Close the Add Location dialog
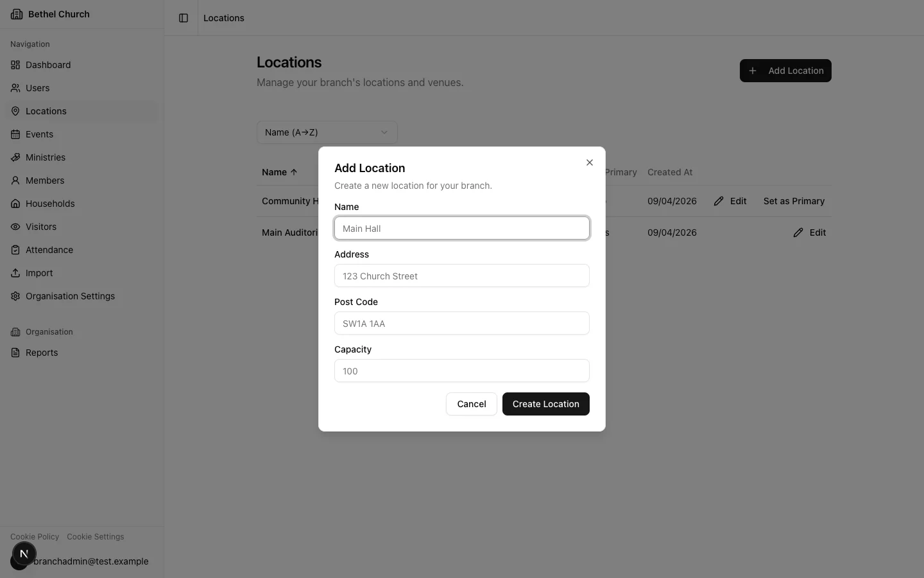The width and height of the screenshot is (924, 578). [590, 162]
